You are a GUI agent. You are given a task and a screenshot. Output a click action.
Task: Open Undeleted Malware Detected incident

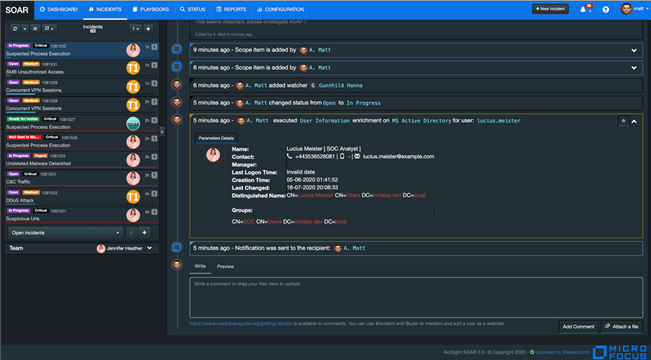pyautogui.click(x=82, y=160)
